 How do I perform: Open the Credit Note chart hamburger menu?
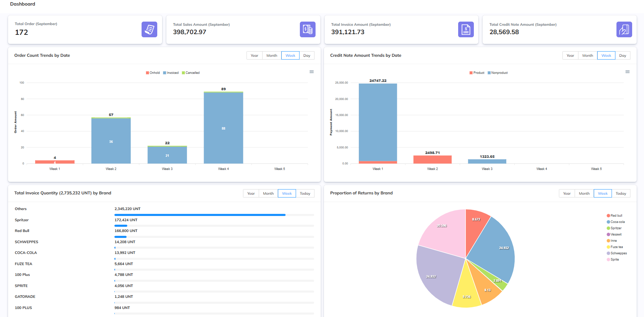click(x=628, y=72)
